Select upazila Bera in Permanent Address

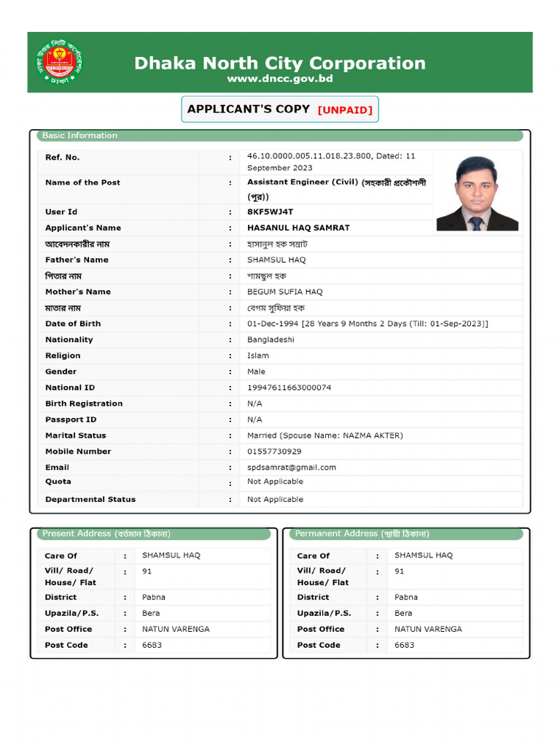(x=402, y=613)
